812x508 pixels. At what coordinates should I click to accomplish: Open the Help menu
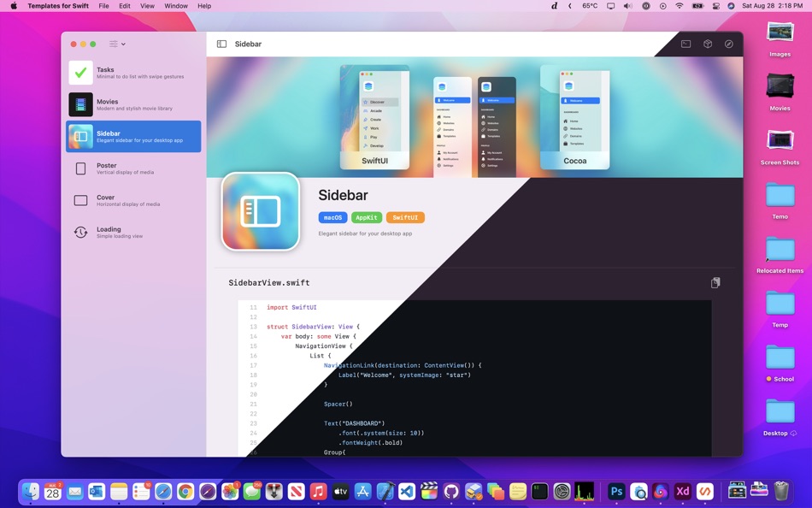point(204,6)
